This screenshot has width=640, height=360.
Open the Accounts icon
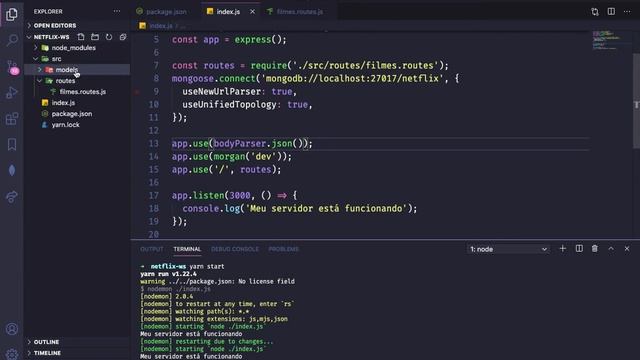pos(12,329)
